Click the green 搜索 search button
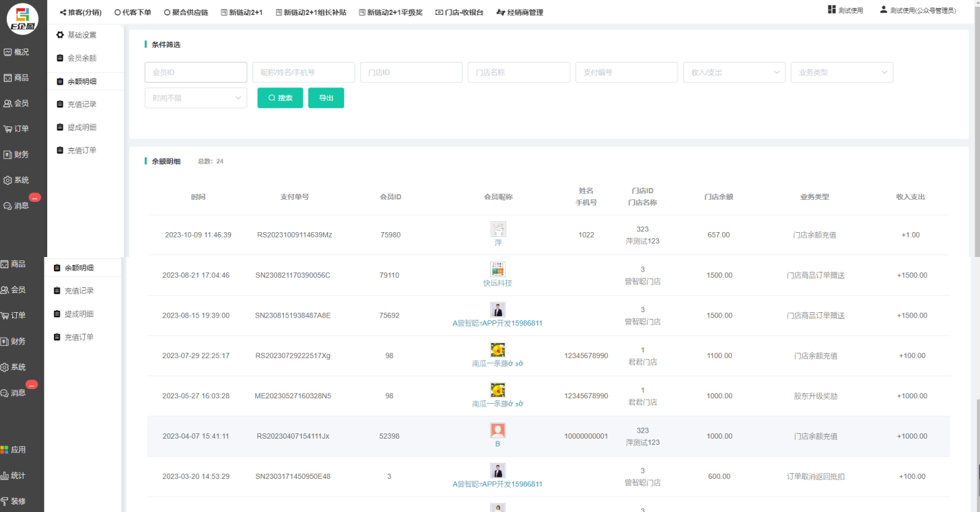Screen dimensions: 980x512 coord(280,98)
